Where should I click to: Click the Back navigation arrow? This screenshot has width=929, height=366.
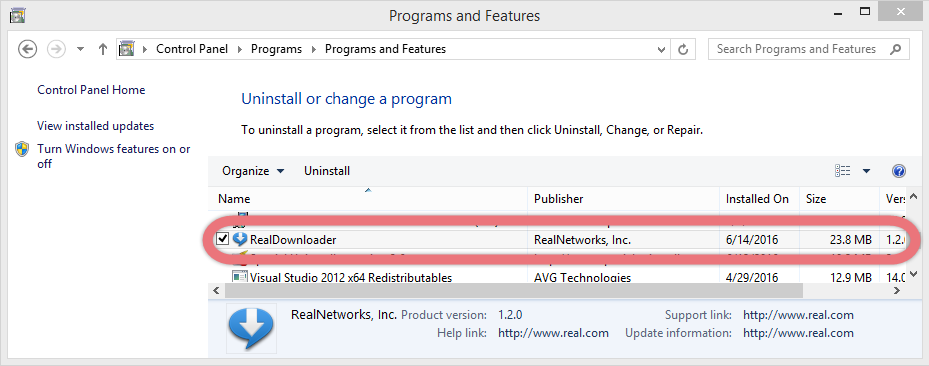(28, 49)
